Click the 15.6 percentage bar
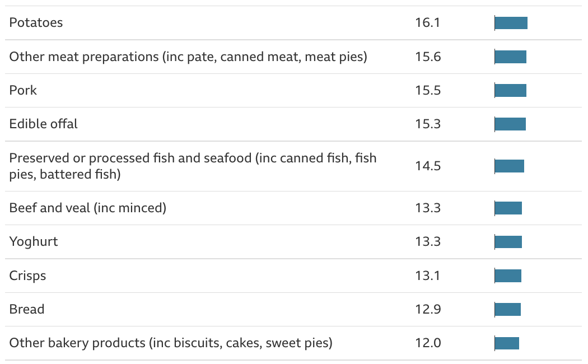 pyautogui.click(x=510, y=57)
